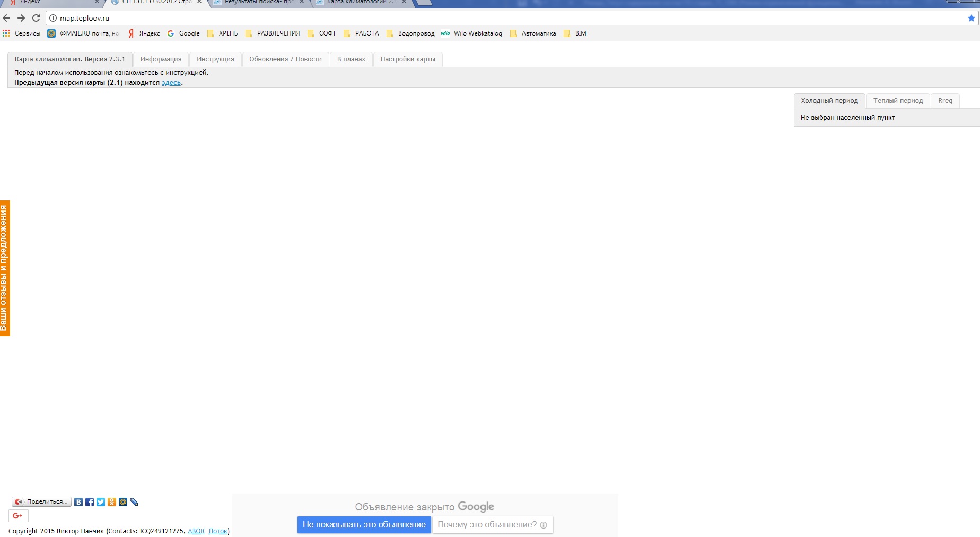Open the orange feedback side tab
The image size is (980, 537).
pyautogui.click(x=5, y=268)
